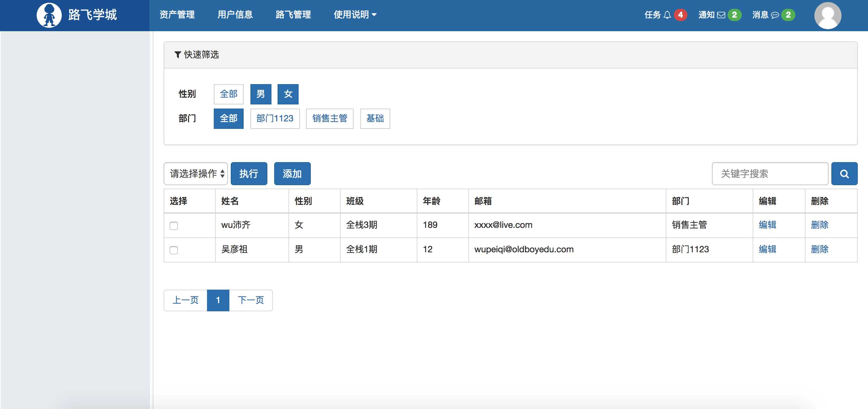Select department filter 全部
Image resolution: width=868 pixels, height=409 pixels.
tap(228, 118)
